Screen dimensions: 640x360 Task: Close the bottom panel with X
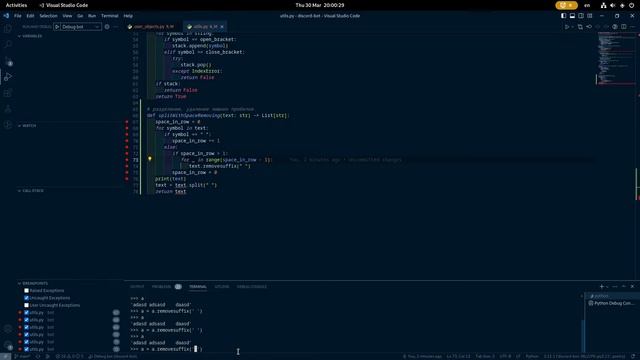[x=632, y=287]
